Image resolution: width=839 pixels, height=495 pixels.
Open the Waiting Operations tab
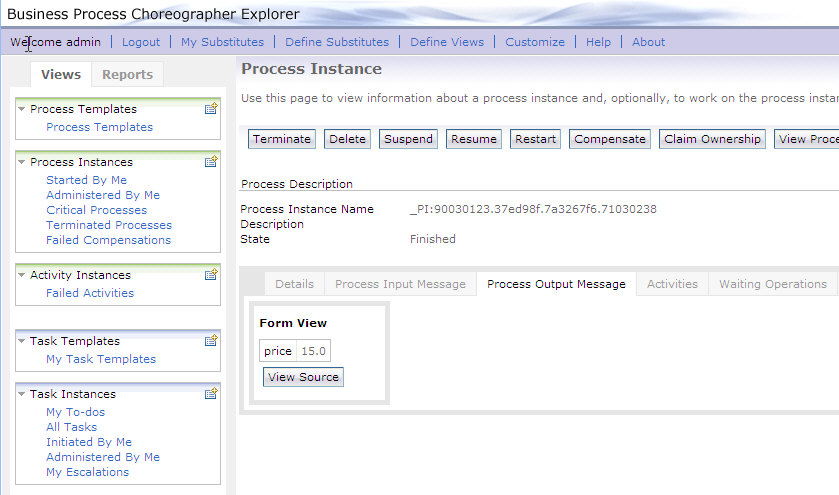coord(773,284)
